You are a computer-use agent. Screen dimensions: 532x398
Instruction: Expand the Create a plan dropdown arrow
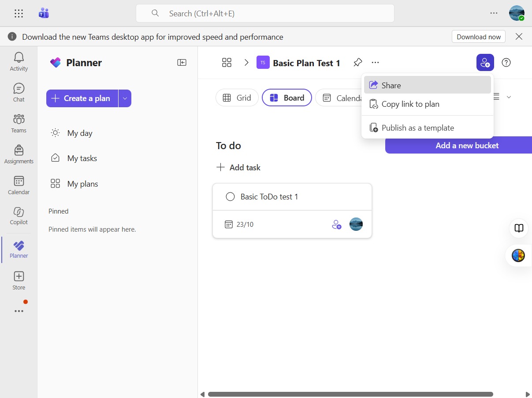click(125, 98)
